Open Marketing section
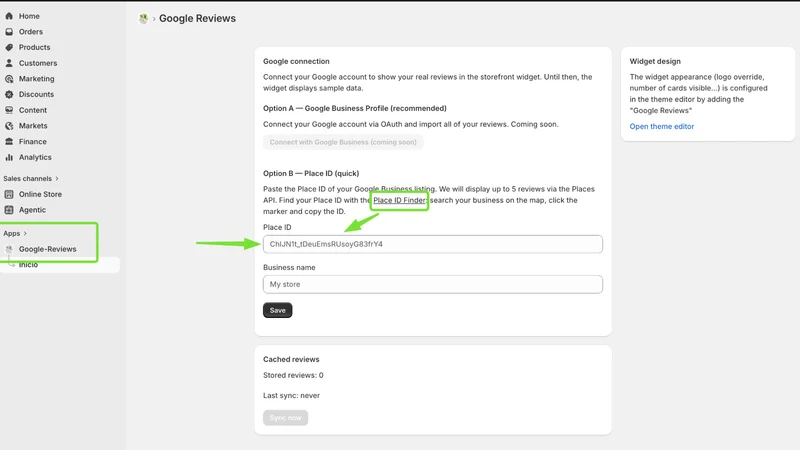 (36, 79)
